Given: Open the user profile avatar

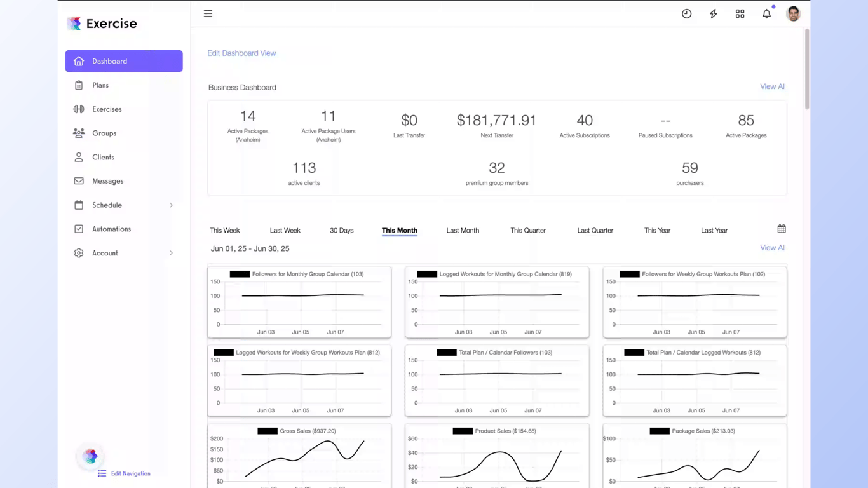Looking at the screenshot, I should pyautogui.click(x=793, y=13).
